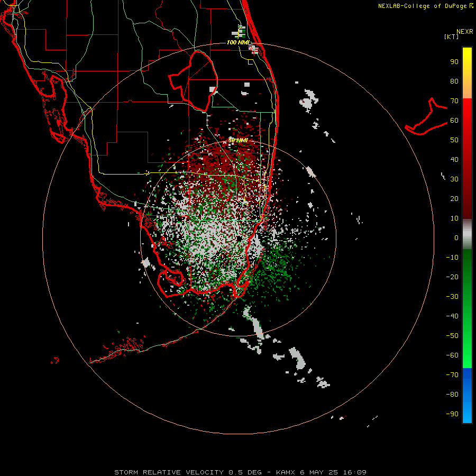
Task: Click the -20 scale value
Action: [452, 277]
